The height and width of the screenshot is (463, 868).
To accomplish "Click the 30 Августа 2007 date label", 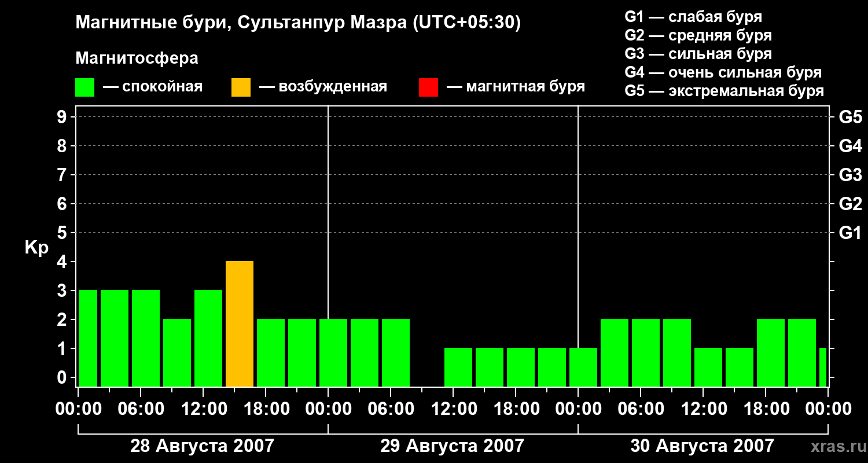I will pyautogui.click(x=702, y=446).
